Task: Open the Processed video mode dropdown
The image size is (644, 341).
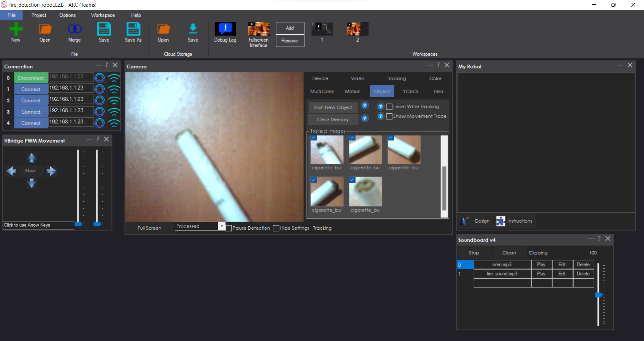Action: tap(222, 226)
